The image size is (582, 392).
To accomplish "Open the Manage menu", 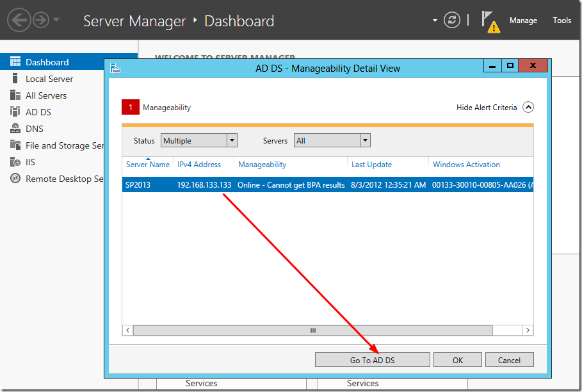I will click(523, 20).
